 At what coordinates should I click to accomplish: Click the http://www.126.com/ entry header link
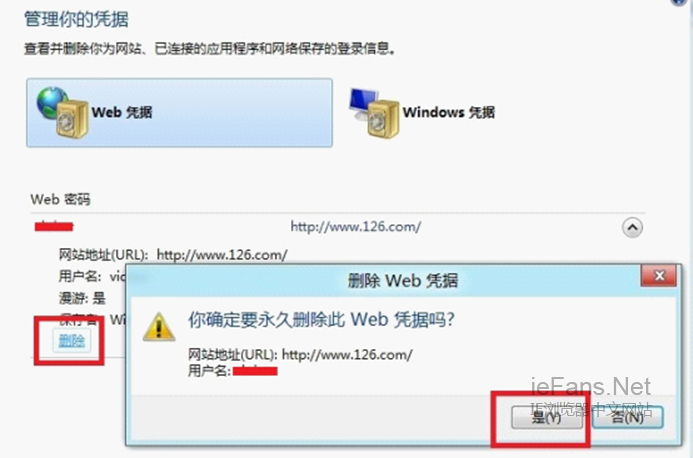pyautogui.click(x=355, y=227)
